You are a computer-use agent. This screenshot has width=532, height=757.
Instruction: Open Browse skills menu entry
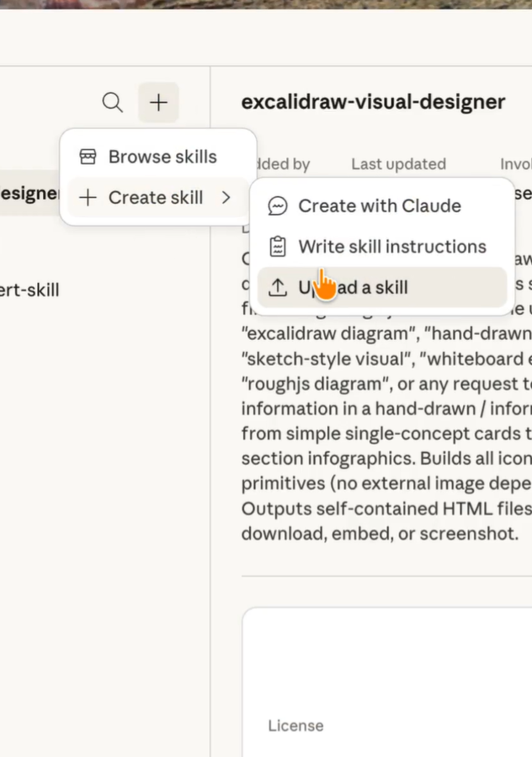click(158, 157)
